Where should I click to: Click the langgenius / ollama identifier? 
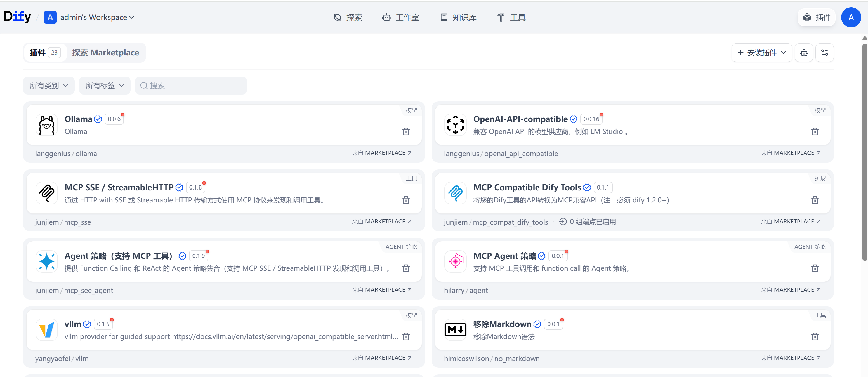66,154
